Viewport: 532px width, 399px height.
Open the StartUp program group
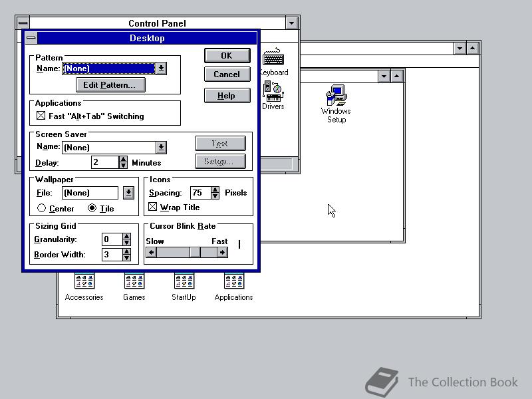[184, 281]
